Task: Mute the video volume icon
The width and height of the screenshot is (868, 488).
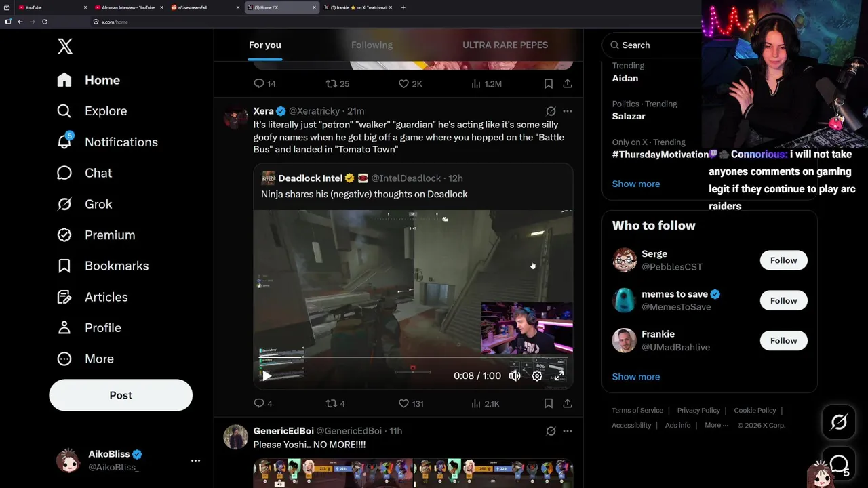Action: coord(515,375)
